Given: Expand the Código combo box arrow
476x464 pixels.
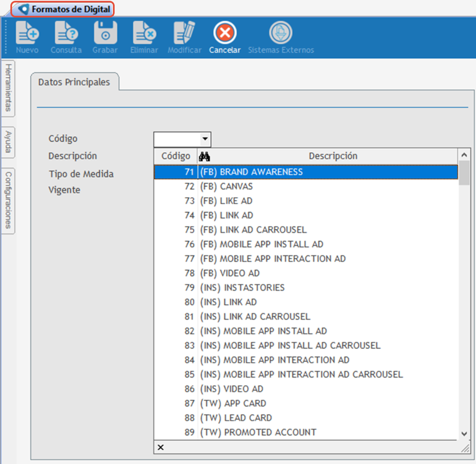Looking at the screenshot, I should tap(205, 139).
